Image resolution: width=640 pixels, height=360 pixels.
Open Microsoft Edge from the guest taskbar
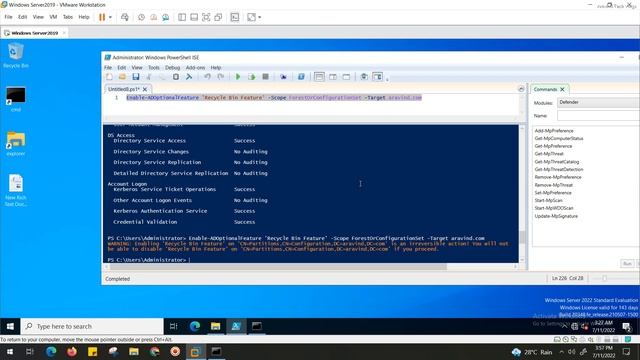[x=195, y=326]
